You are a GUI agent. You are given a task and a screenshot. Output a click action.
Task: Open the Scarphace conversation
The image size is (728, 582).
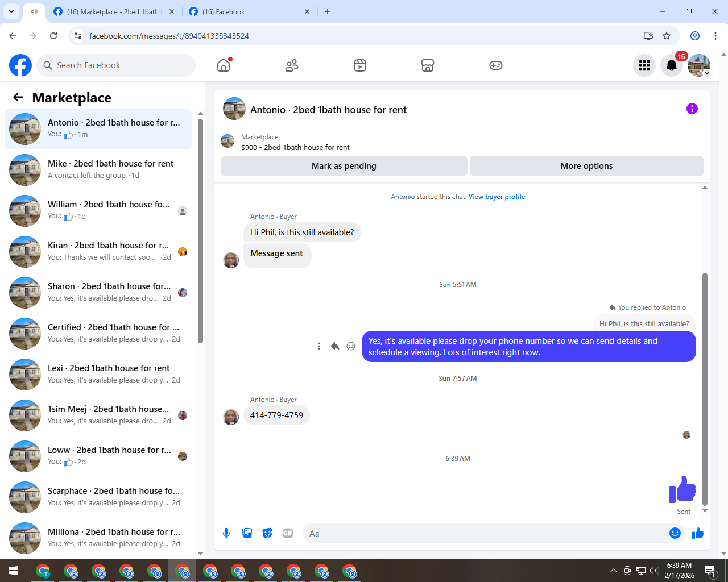point(98,497)
